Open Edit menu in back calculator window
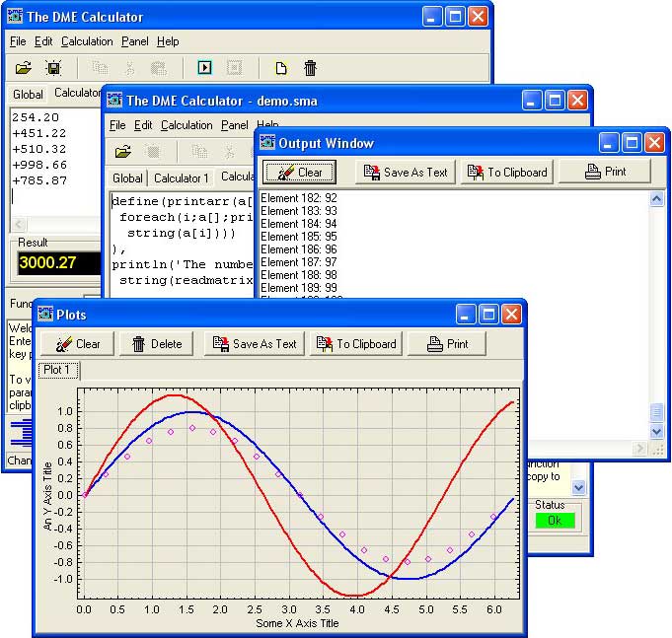This screenshot has width=672, height=638. pos(43,41)
